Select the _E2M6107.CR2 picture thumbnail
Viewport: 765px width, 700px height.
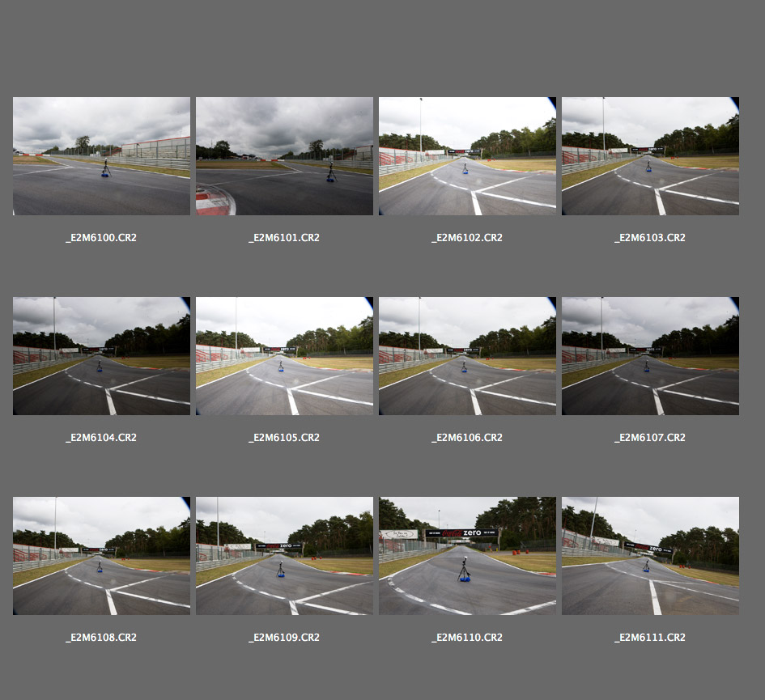650,356
